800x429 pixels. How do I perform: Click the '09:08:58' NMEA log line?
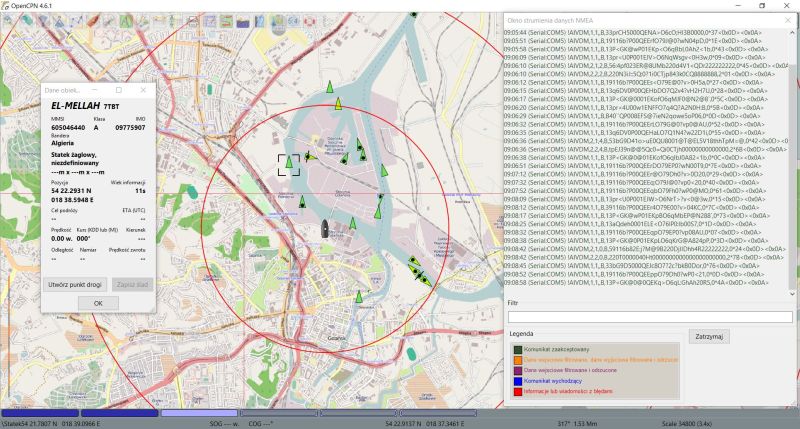(636, 283)
